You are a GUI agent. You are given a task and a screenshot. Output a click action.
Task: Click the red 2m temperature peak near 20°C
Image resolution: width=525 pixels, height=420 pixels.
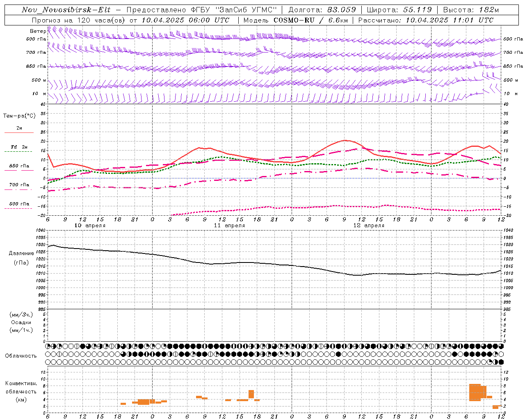(x=345, y=141)
